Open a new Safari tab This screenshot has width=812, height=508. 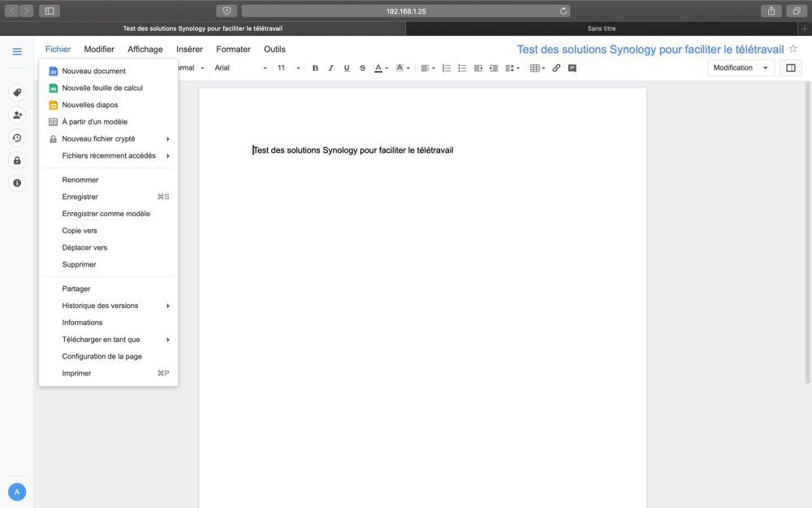pyautogui.click(x=804, y=28)
